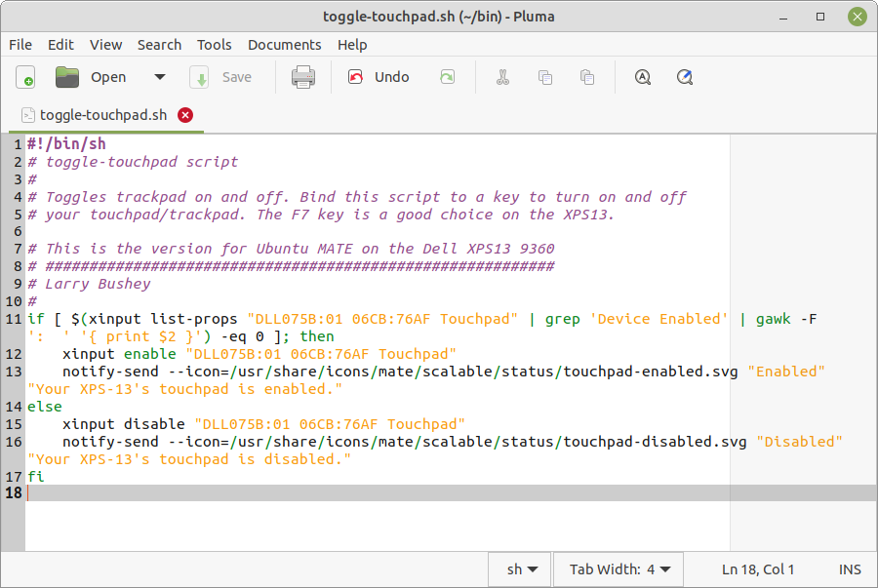The image size is (878, 588).
Task: Close the toggle-touchpad.sh tab
Action: coord(184,114)
